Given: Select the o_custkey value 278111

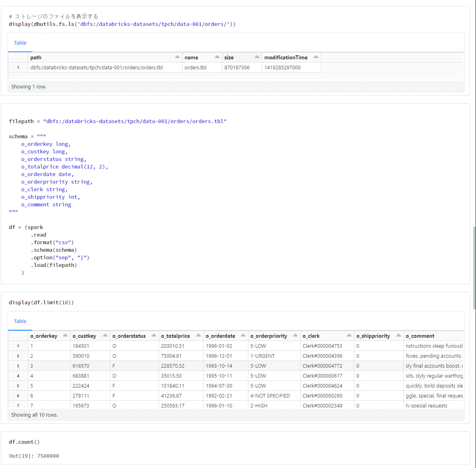Looking at the screenshot, I should [90, 396].
